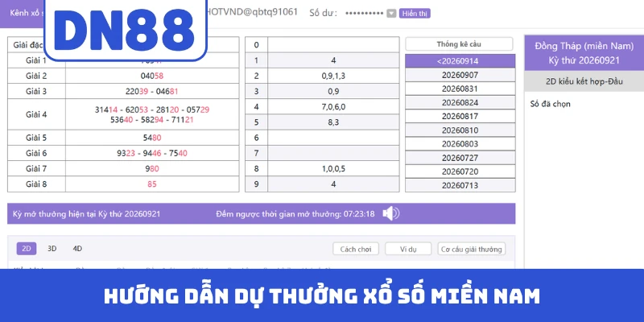Select draw period 20260727
Screen dimensions: 644x322
coord(460,158)
